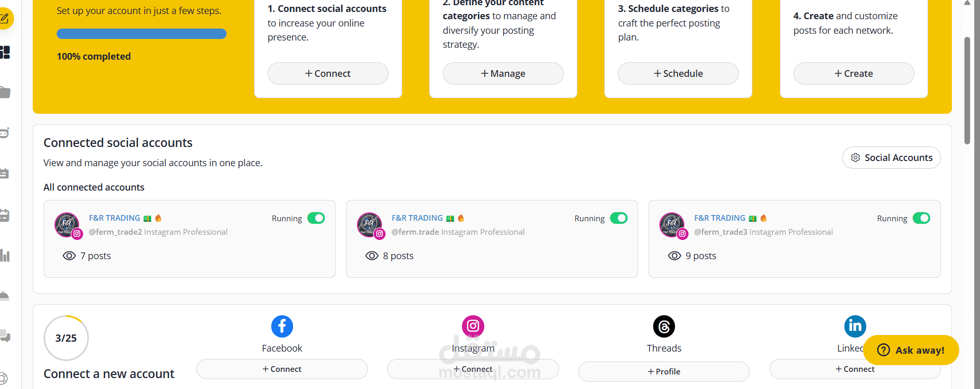Open the service bell sidebar icon

point(5,296)
